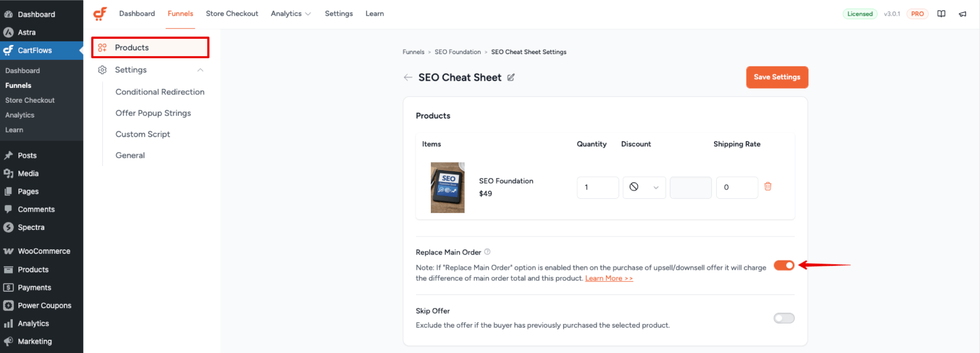Click the back arrow before SEO Cheat Sheet
The height and width of the screenshot is (353, 980).
[x=408, y=77]
